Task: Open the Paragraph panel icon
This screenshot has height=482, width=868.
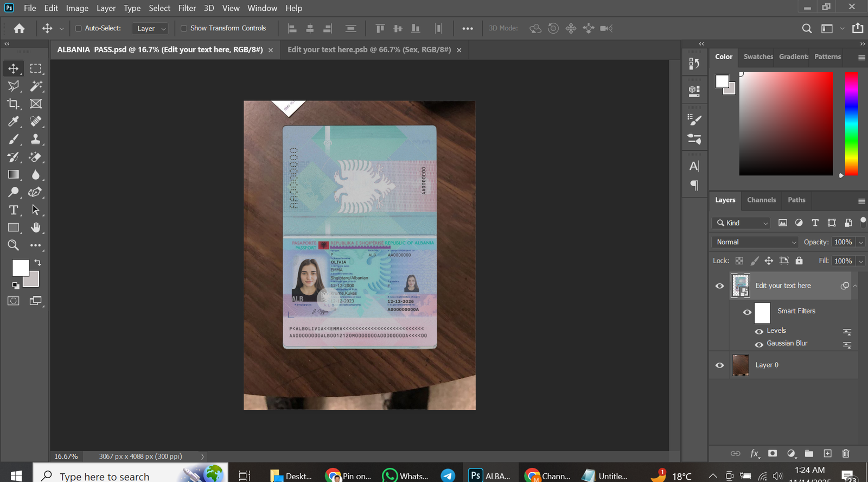Action: tap(694, 185)
